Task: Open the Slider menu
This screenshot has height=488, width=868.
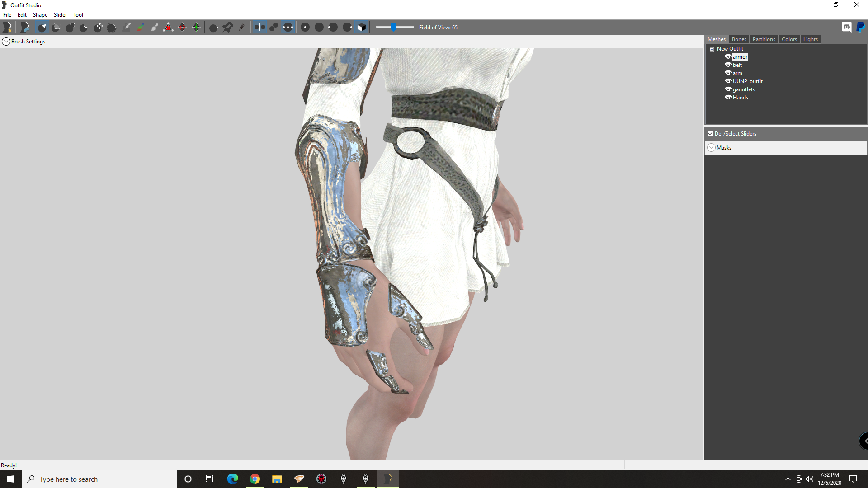Action: [60, 15]
